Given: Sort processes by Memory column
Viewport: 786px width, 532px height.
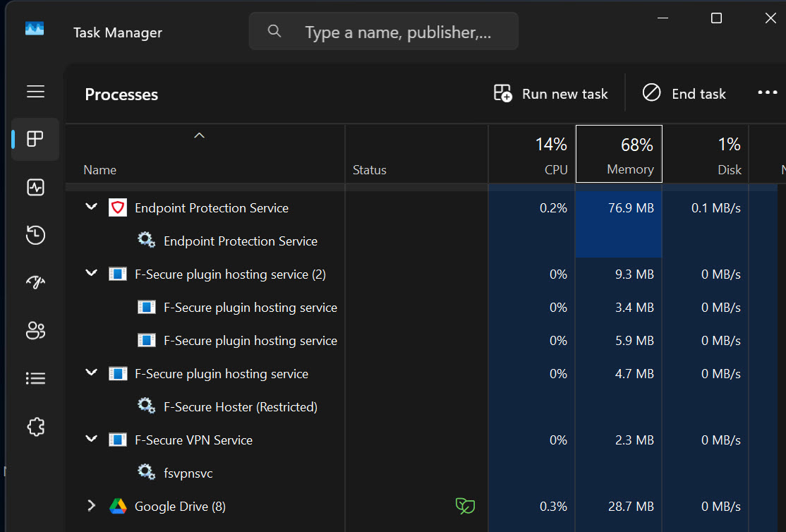Looking at the screenshot, I should tap(619, 154).
